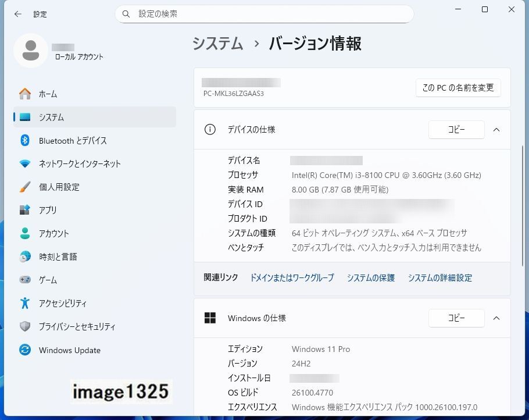Click the vertical scrollbar of settings page

click(x=523, y=206)
